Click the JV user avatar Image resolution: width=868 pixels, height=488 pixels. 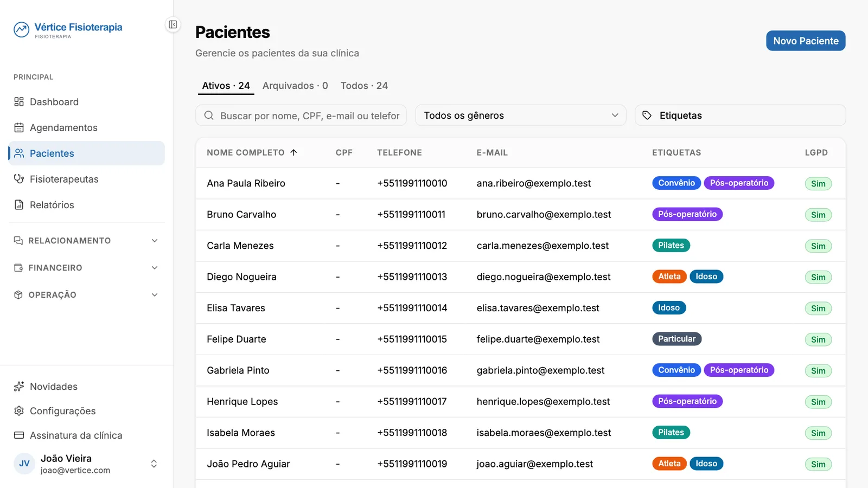coord(24,464)
